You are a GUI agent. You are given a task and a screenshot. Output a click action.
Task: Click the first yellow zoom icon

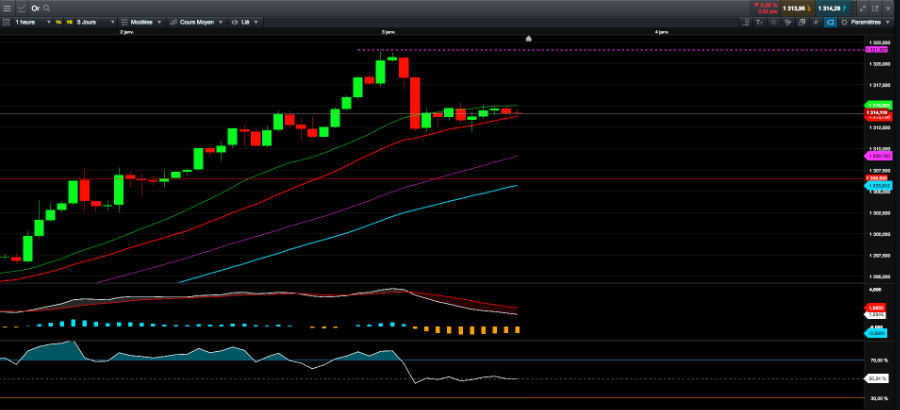pos(59,22)
